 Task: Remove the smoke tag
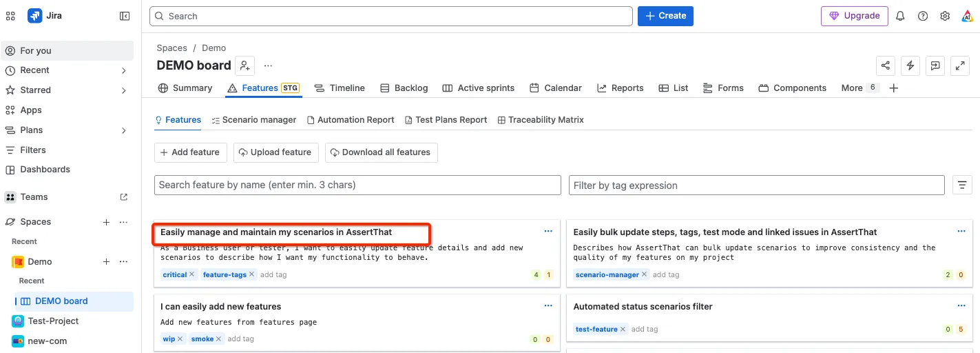[219, 339]
